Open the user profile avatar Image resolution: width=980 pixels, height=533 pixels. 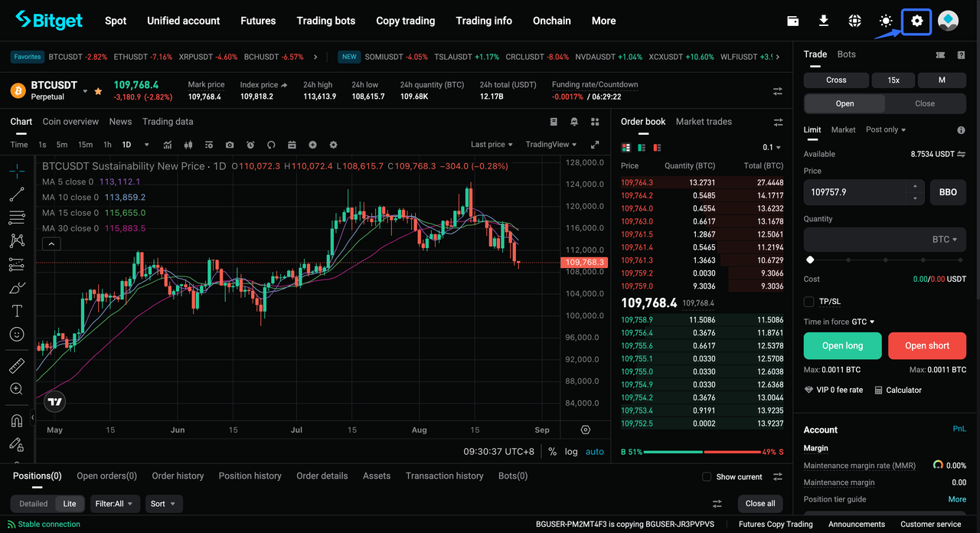tap(949, 21)
